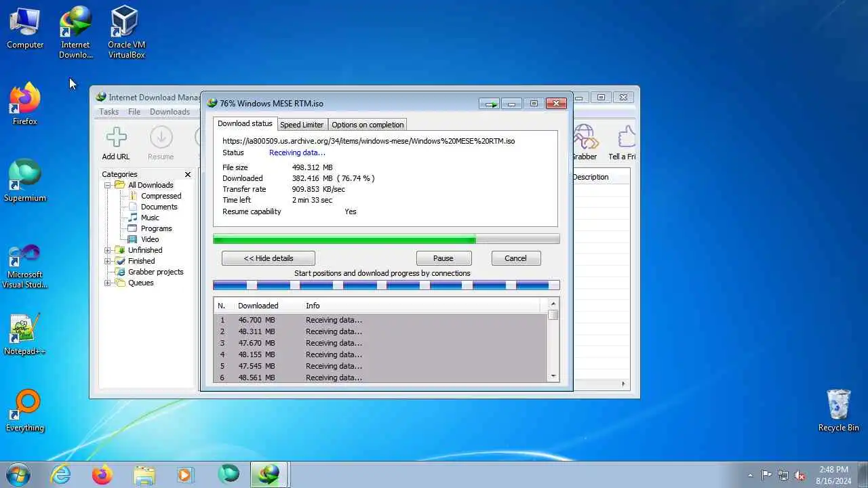868x488 pixels.
Task: Select connection row 1 with 46.700 MB
Action: [x=380, y=320]
